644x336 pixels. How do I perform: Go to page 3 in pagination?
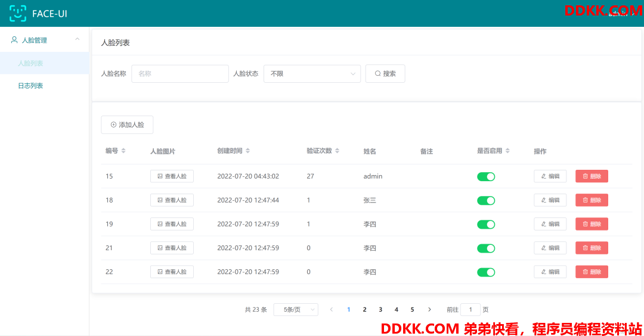tap(380, 310)
